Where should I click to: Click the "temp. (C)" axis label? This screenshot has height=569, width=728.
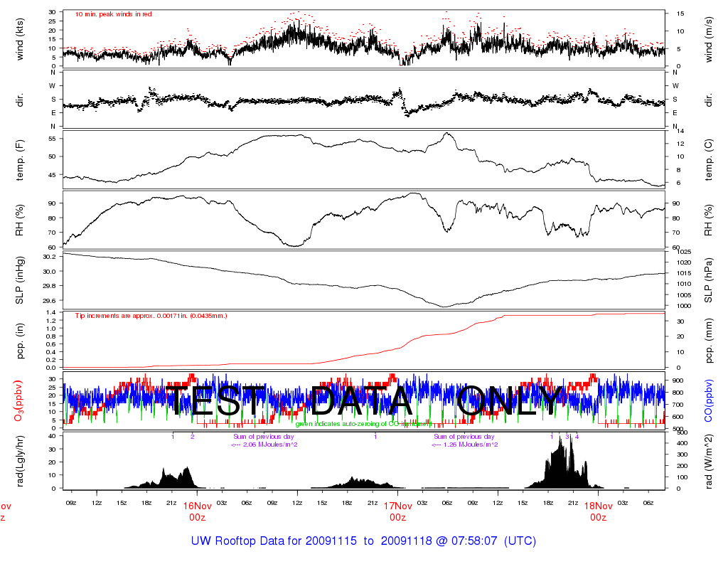coord(708,160)
